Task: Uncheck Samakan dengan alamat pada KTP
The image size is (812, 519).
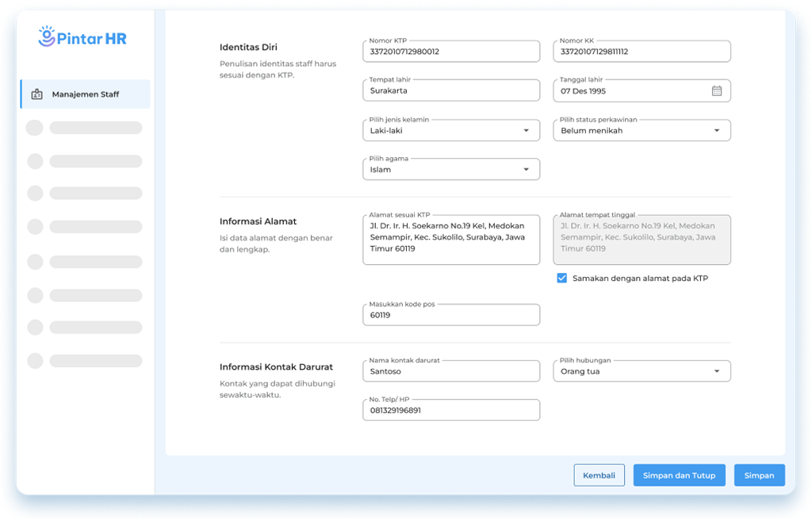Action: 562,279
